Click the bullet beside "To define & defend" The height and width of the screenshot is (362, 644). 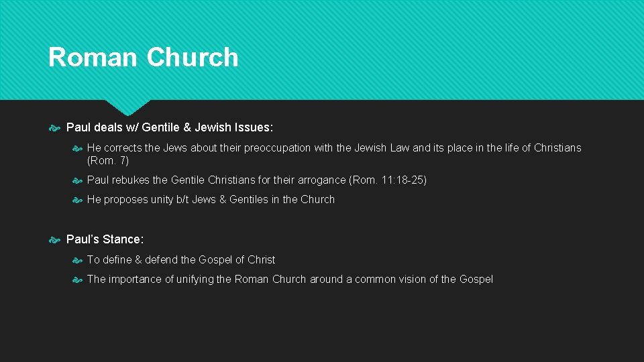[x=78, y=260]
